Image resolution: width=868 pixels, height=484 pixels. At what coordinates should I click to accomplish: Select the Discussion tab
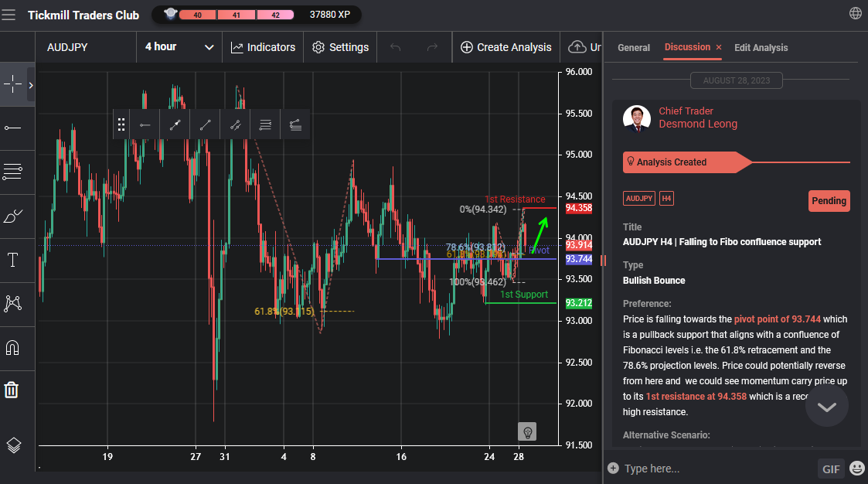(687, 47)
